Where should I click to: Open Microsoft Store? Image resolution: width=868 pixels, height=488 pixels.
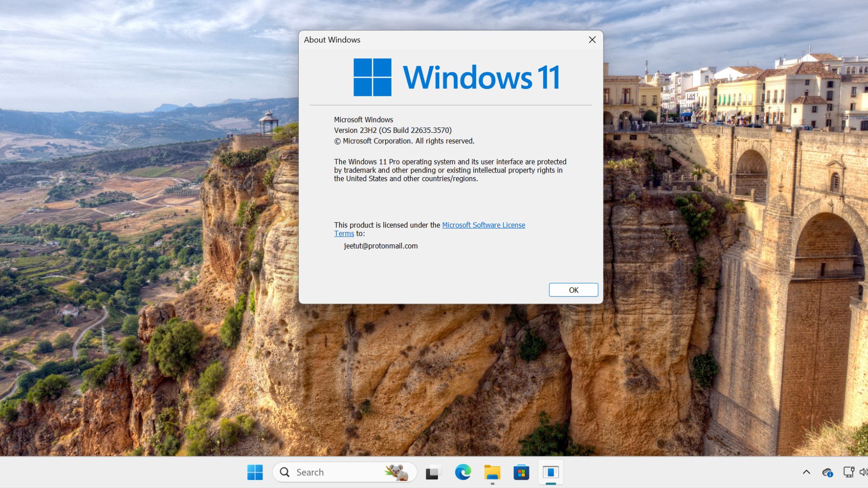click(521, 472)
